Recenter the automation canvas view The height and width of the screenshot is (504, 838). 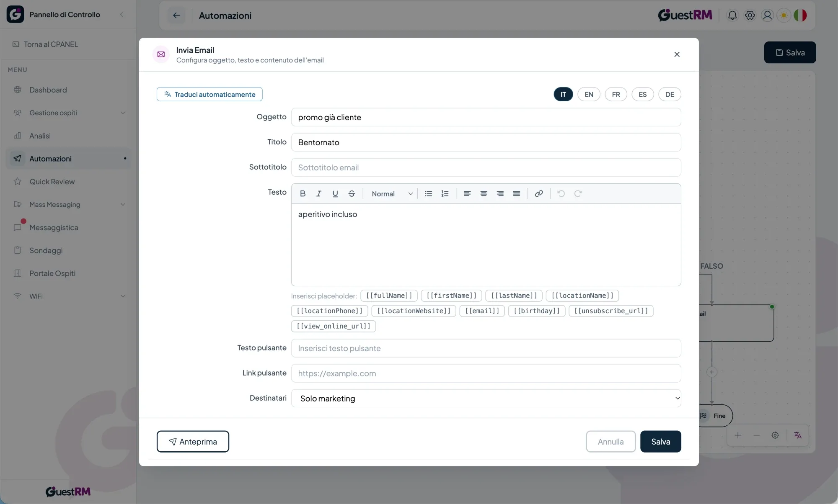[775, 435]
